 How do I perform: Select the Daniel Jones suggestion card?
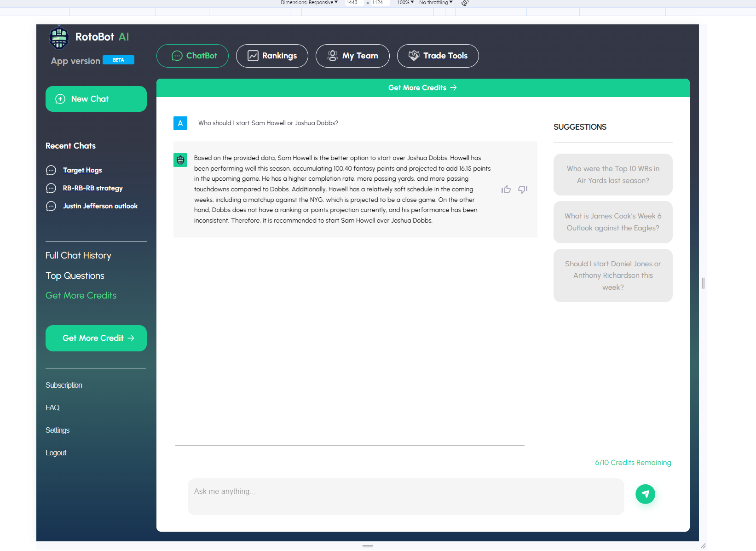click(x=613, y=275)
